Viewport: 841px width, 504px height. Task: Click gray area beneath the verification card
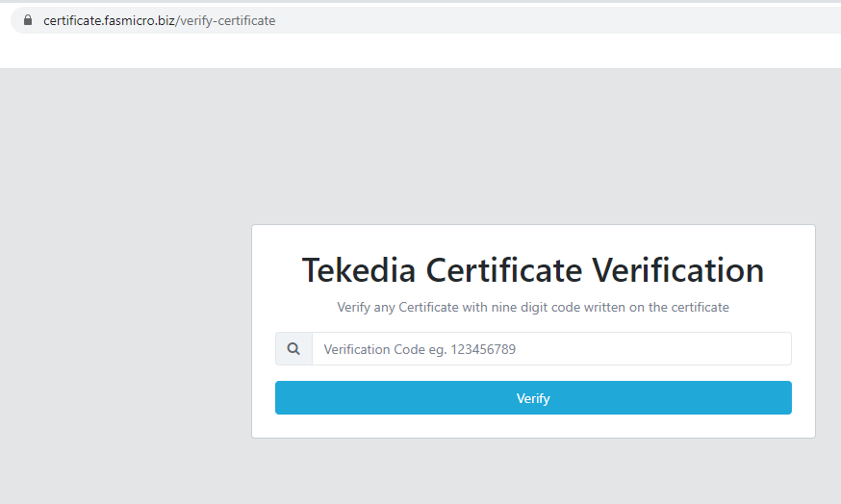tap(533, 471)
